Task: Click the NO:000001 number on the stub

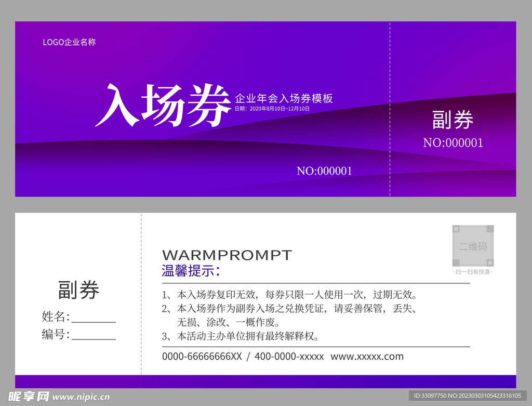Action: pos(454,142)
